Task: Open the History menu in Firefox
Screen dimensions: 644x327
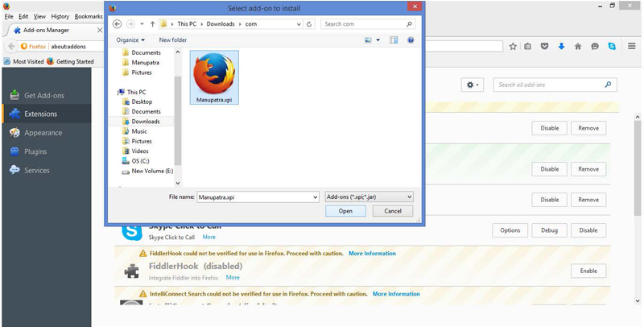Action: (60, 16)
